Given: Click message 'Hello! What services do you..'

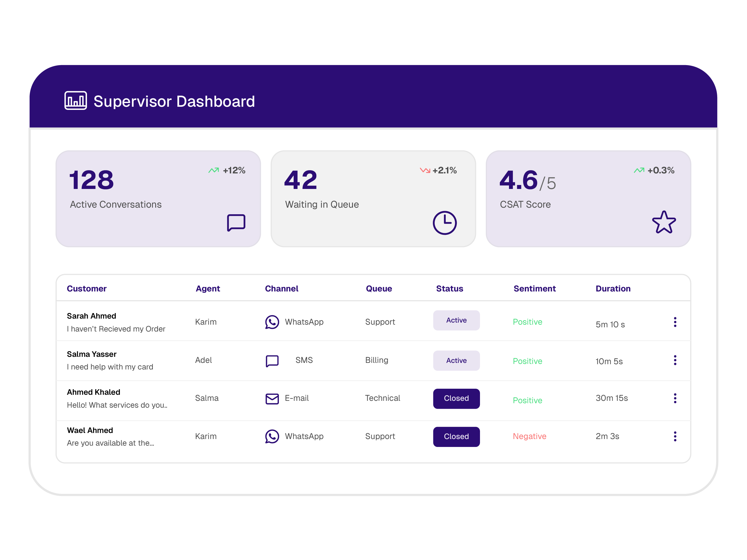Looking at the screenshot, I should tap(117, 405).
